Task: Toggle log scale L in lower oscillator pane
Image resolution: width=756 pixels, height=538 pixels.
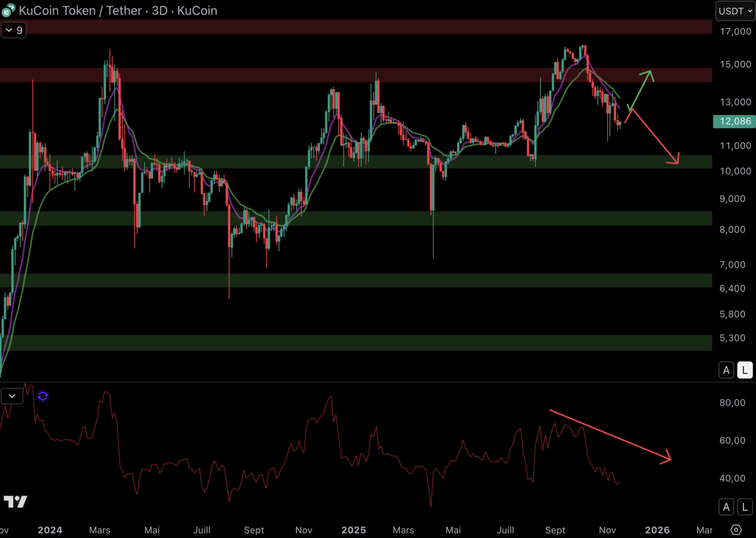Action: tap(745, 507)
